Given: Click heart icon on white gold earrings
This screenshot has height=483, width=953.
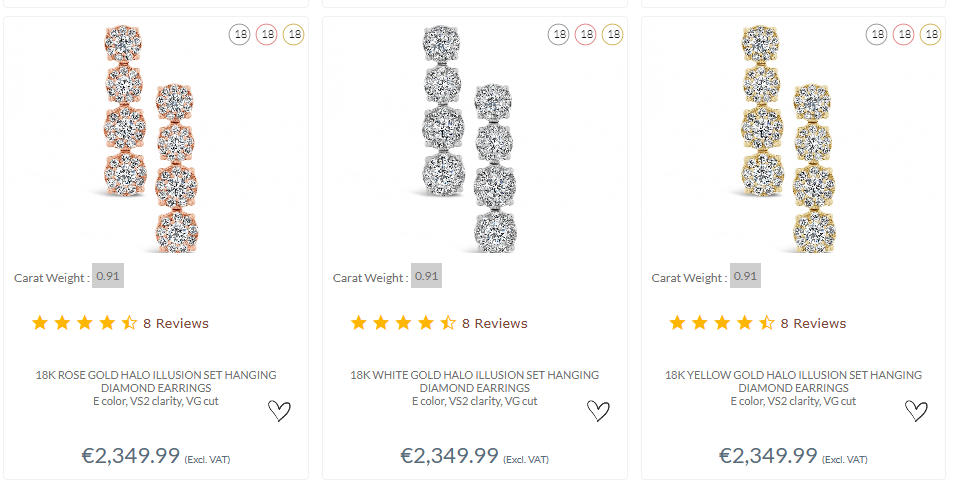Looking at the screenshot, I should tap(598, 410).
